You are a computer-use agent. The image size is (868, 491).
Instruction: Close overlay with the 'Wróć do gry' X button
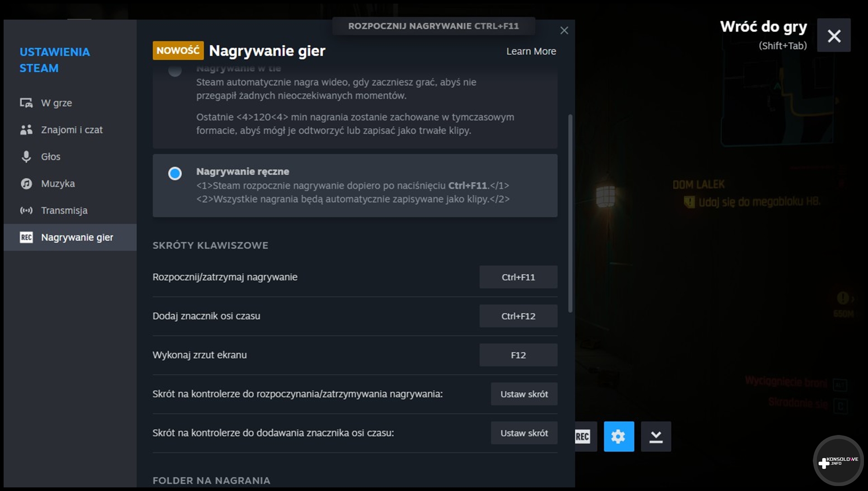[834, 36]
